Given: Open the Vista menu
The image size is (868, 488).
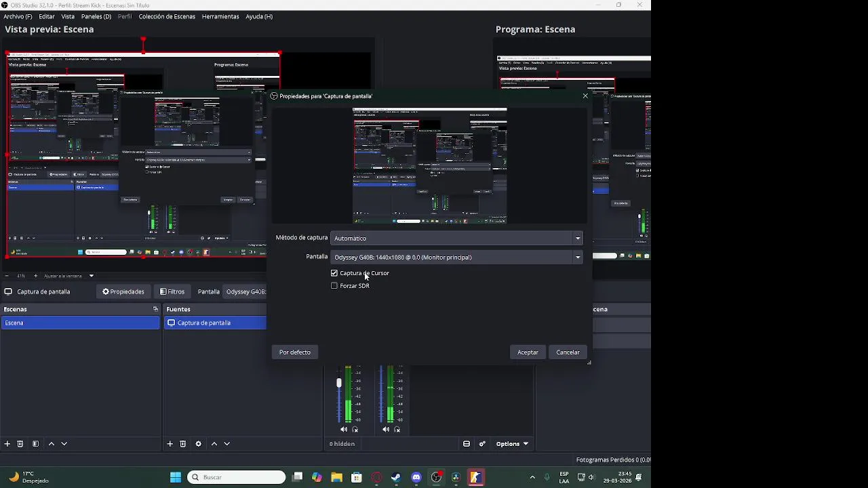Looking at the screenshot, I should [68, 16].
